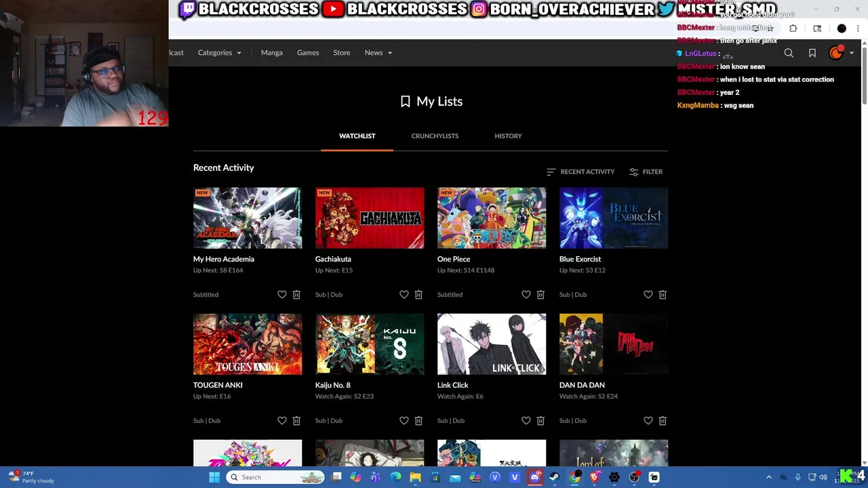
Task: Open the One Piece title link
Action: [454, 259]
